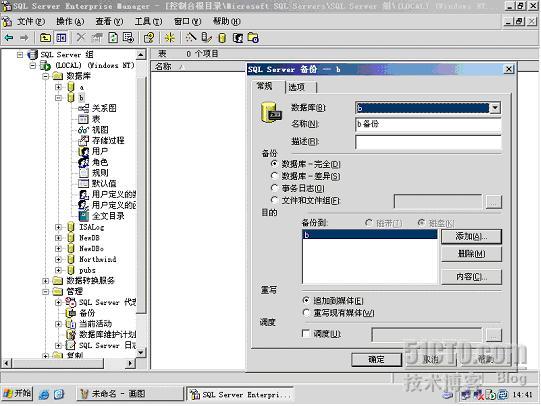Click the export list toolbar icon
This screenshot has height=406, width=541.
128,38
